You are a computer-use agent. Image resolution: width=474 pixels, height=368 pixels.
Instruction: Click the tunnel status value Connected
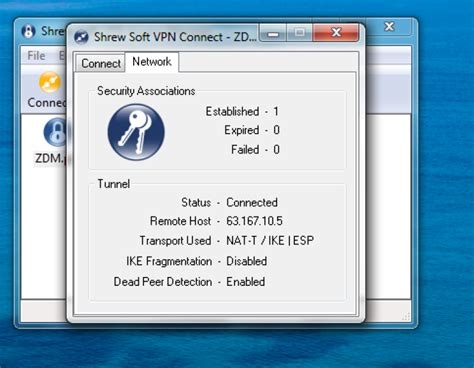252,202
